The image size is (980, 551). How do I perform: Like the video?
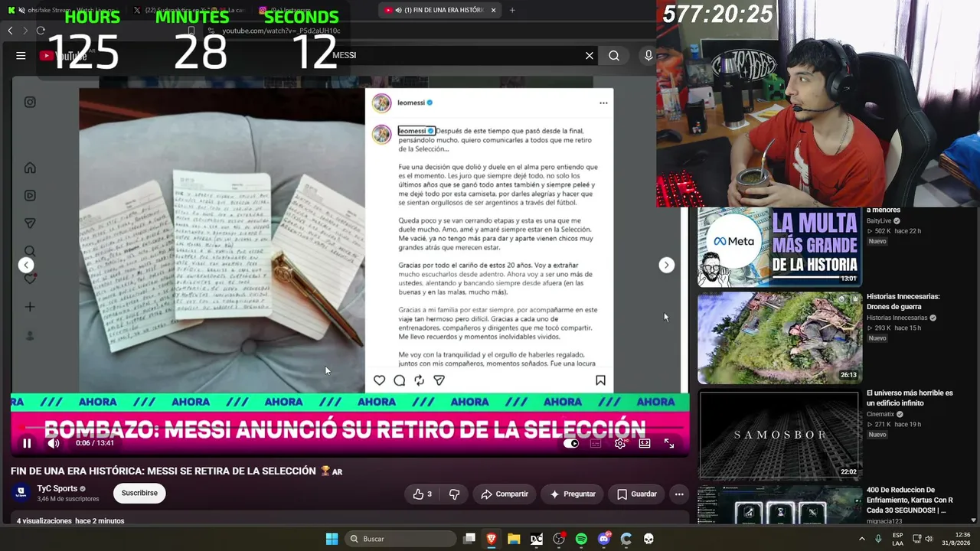point(422,494)
